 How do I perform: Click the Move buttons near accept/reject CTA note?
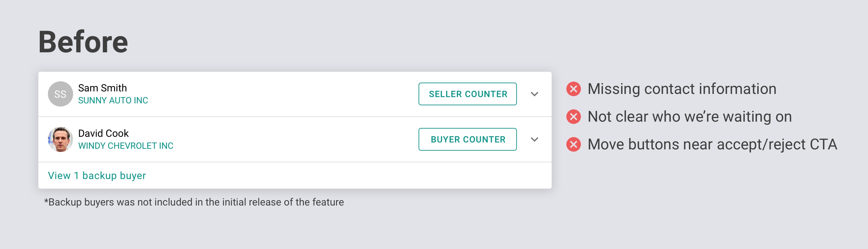[x=712, y=144]
